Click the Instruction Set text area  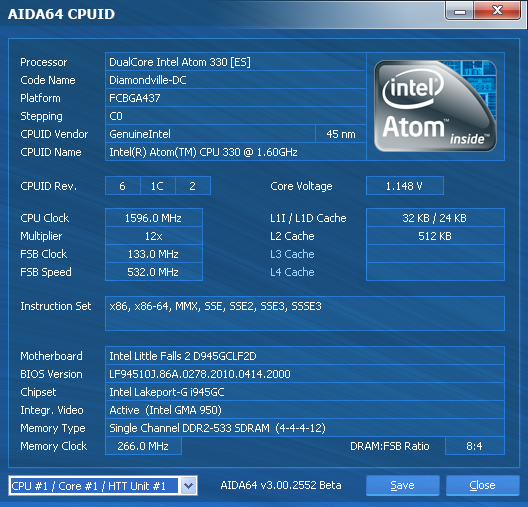point(305,313)
